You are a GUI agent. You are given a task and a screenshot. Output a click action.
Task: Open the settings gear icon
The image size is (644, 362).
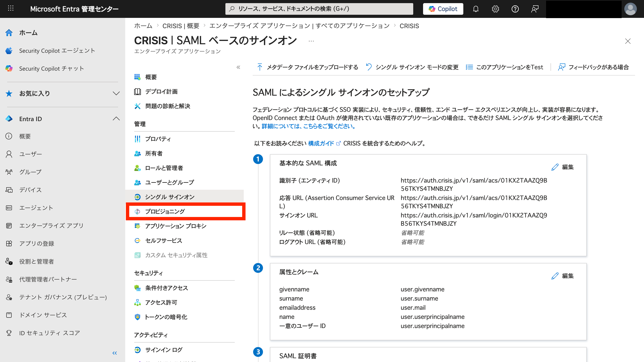coord(495,9)
